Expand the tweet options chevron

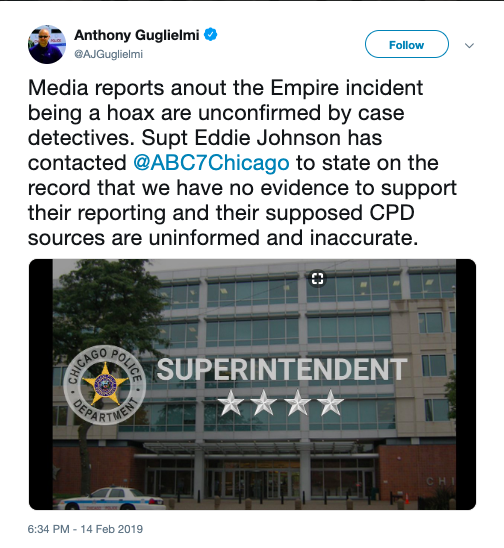(469, 45)
